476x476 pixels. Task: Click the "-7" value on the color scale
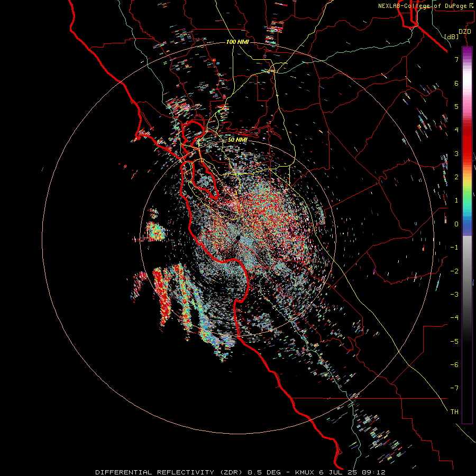point(454,388)
